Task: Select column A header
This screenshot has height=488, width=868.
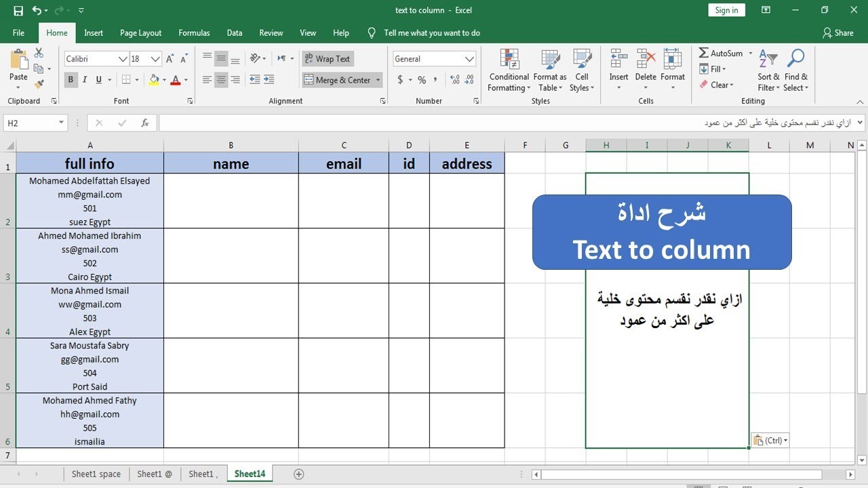Action: pos(90,145)
